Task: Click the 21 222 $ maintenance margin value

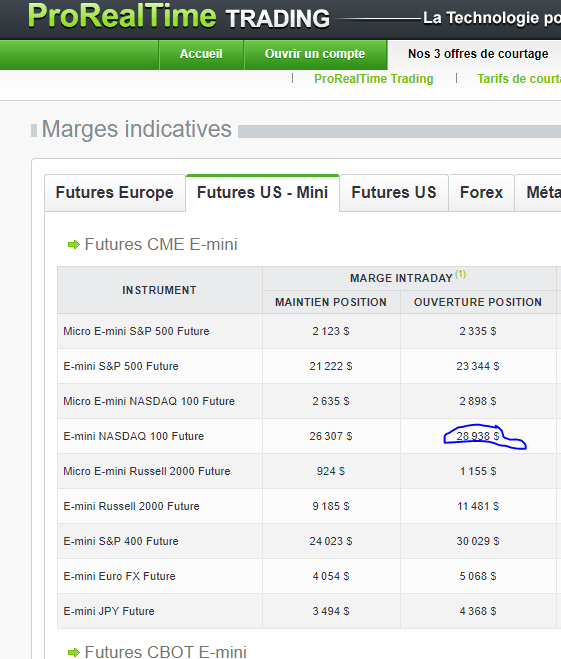Action: coord(331,366)
